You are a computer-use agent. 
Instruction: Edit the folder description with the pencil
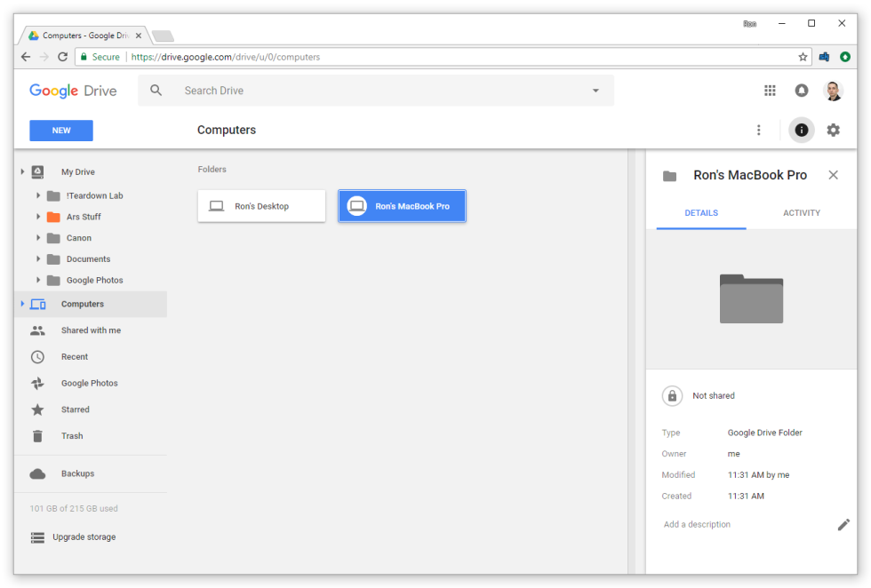pyautogui.click(x=843, y=524)
